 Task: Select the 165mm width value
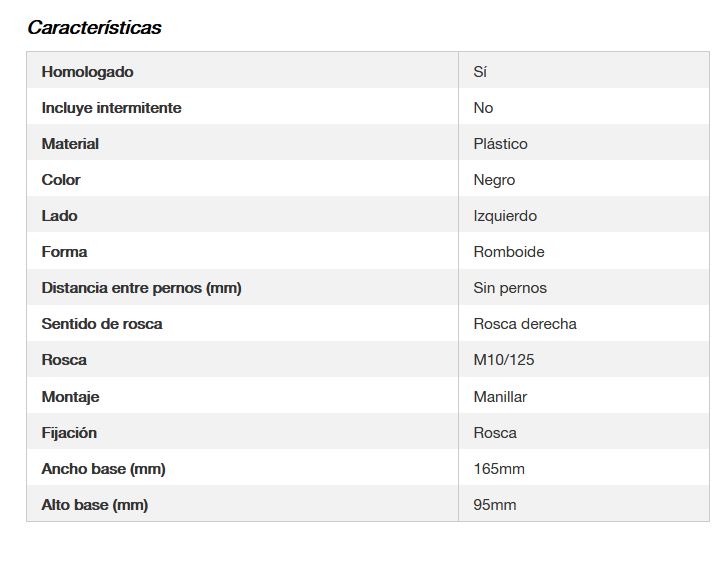(x=499, y=469)
